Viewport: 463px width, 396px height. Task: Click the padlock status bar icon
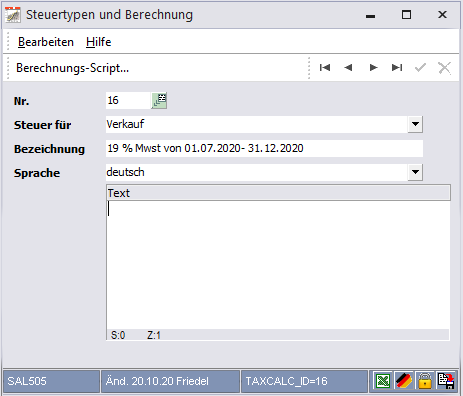[425, 381]
